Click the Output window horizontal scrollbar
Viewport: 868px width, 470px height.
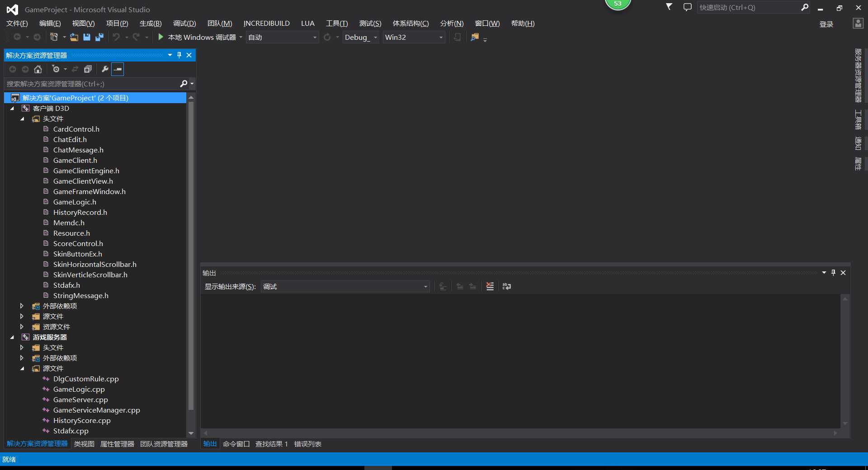(520, 433)
